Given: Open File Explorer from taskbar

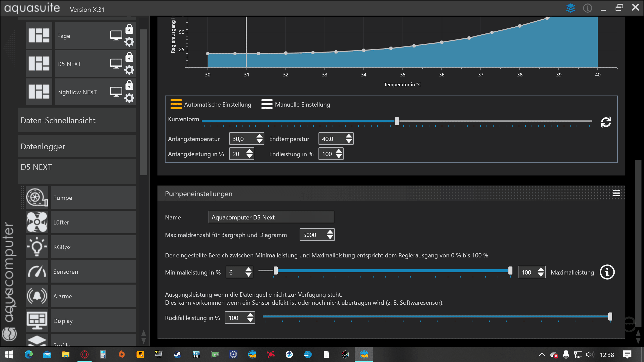Looking at the screenshot, I should [66, 354].
